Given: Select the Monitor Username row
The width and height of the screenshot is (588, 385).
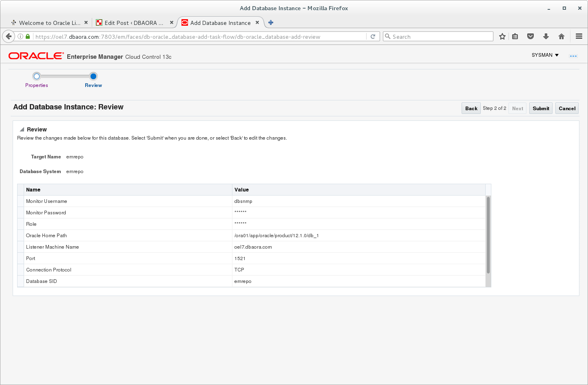Looking at the screenshot, I should 252,201.
